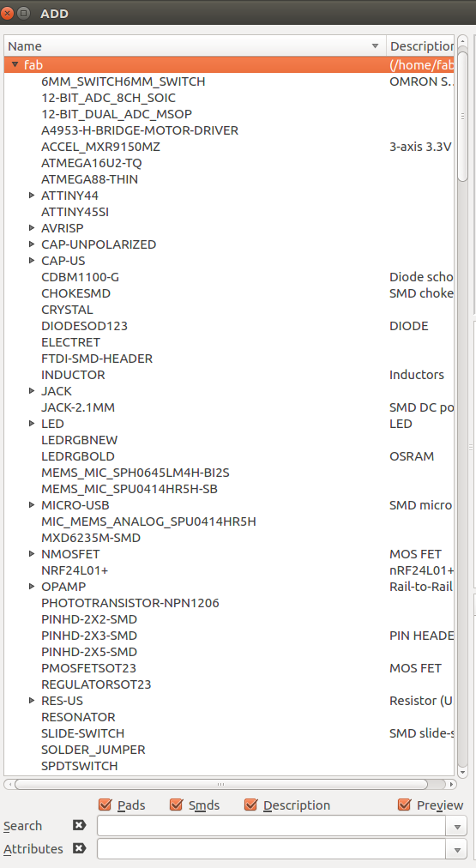This screenshot has width=476, height=868.
Task: Expand the RES-US entry
Action: pyautogui.click(x=32, y=700)
